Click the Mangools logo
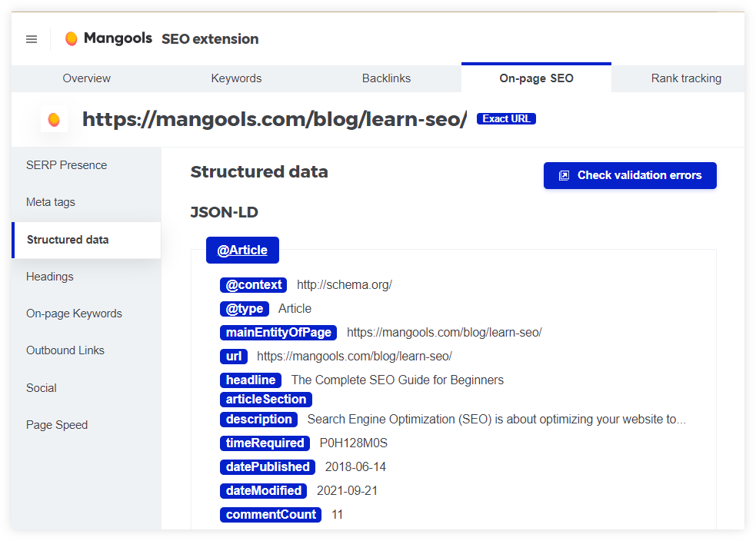The height and width of the screenshot is (541, 756). [108, 38]
